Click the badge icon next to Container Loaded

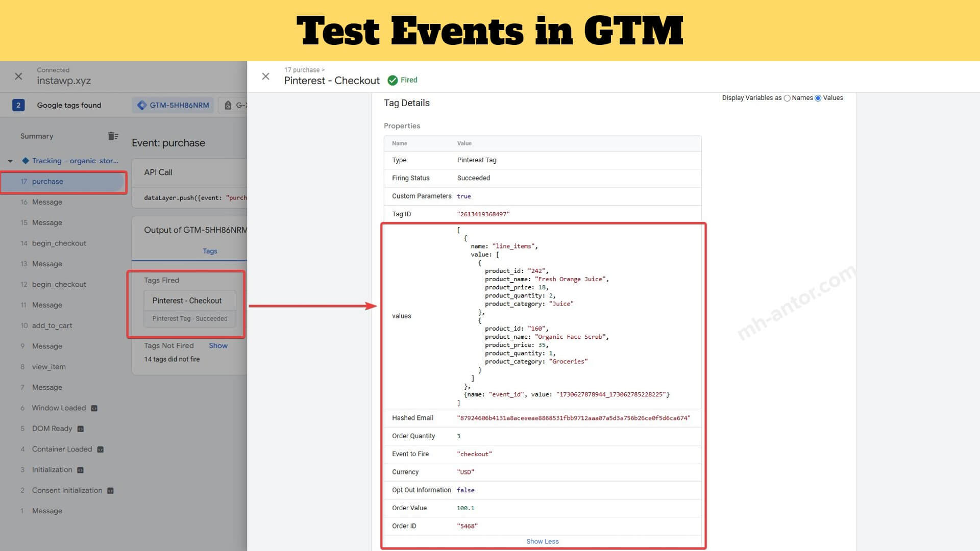(101, 449)
